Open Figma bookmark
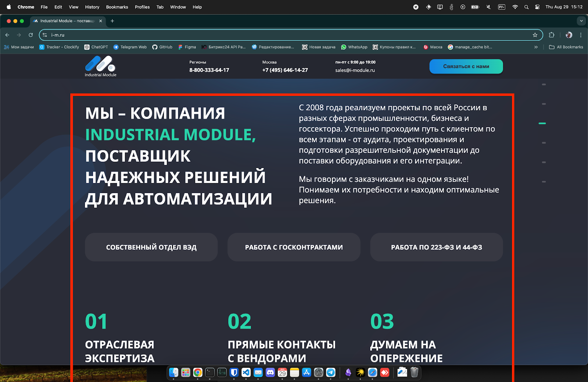This screenshot has height=382, width=588. click(187, 47)
